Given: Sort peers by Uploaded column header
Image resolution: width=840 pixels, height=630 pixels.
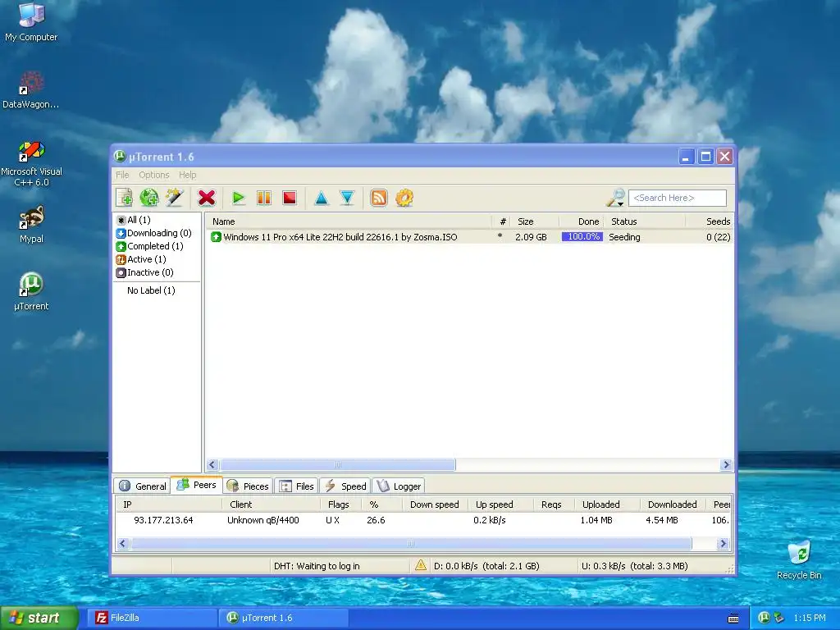Looking at the screenshot, I should [607, 504].
